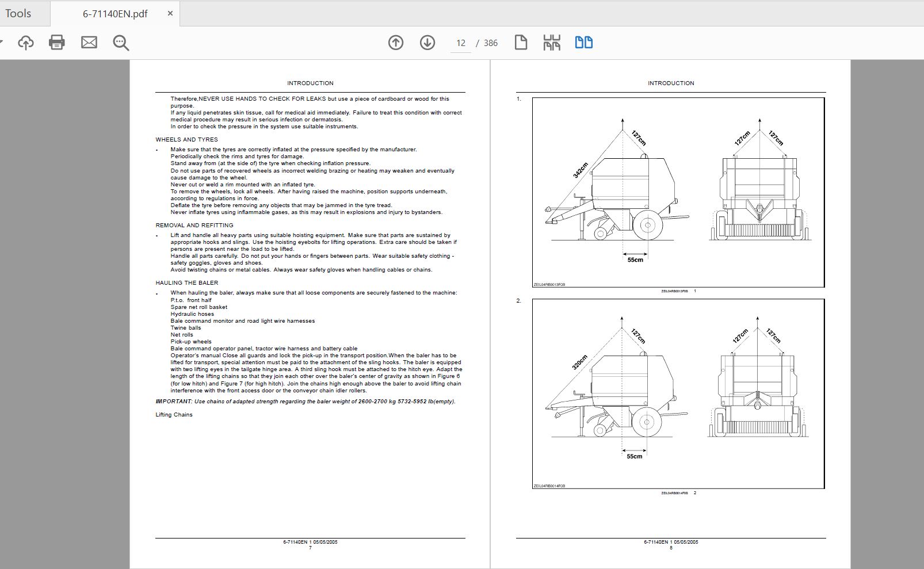Go to the next page
Image resolution: width=924 pixels, height=569 pixels.
(426, 42)
